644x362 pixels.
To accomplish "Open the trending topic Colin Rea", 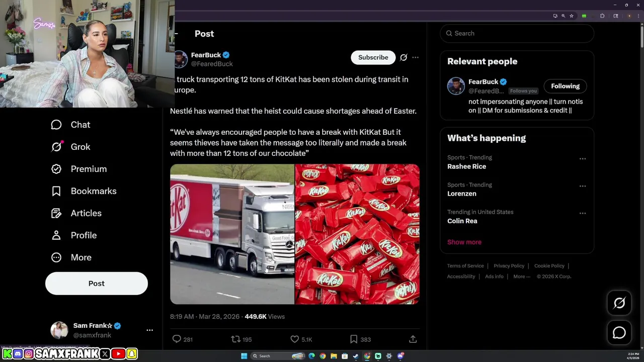I will click(x=462, y=221).
